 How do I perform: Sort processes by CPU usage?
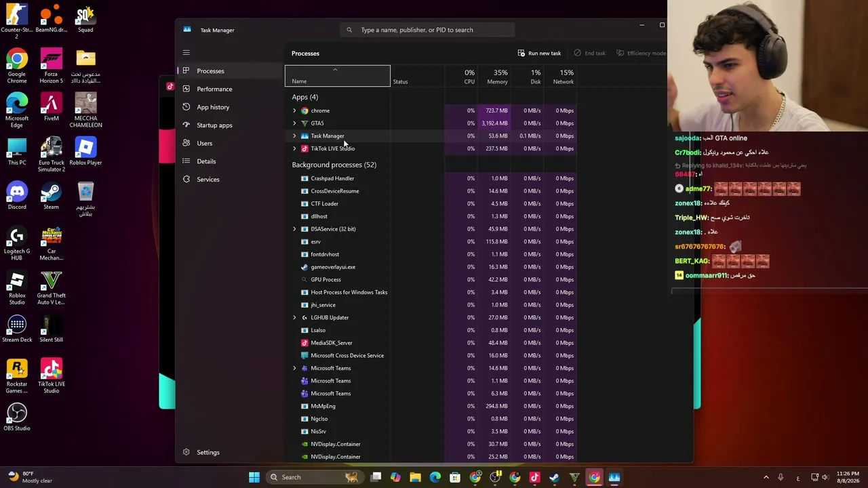461,76
